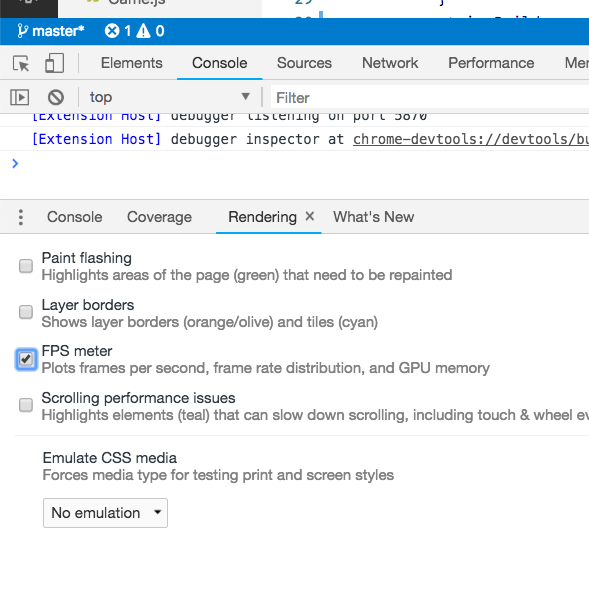Click into the console Filter field
The width and height of the screenshot is (589, 602).
tap(430, 98)
